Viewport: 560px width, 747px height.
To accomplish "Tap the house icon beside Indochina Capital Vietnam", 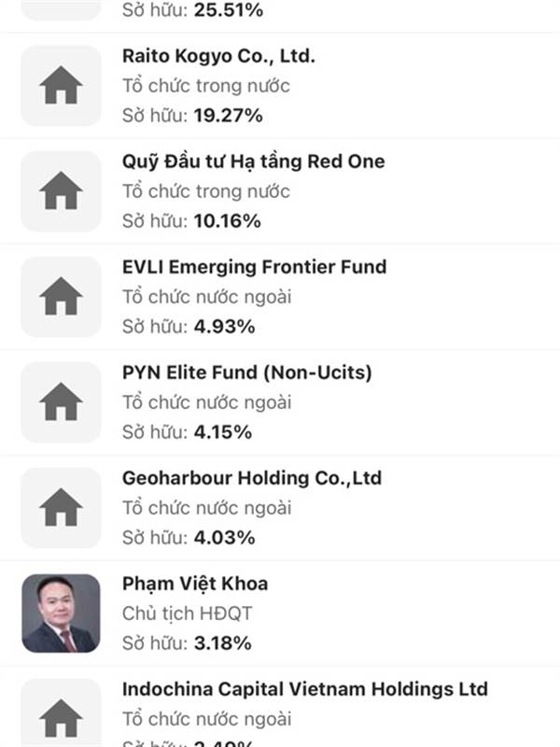I will (x=61, y=712).
